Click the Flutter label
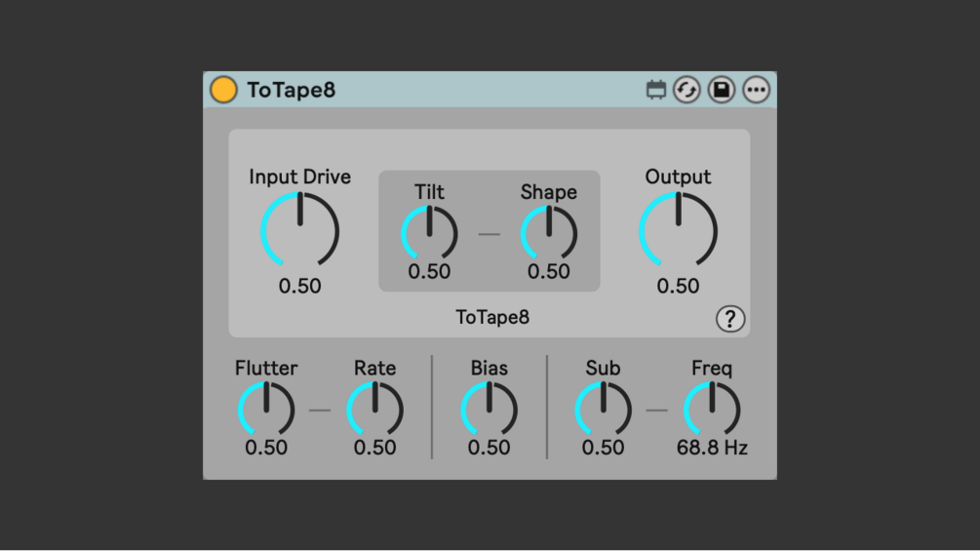This screenshot has width=980, height=551. pos(266,368)
